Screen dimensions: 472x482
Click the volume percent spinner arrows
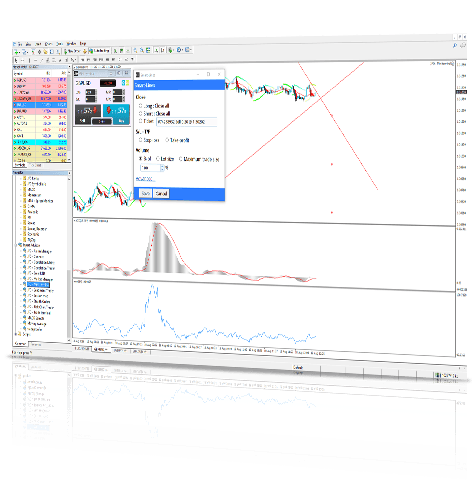coord(162,168)
